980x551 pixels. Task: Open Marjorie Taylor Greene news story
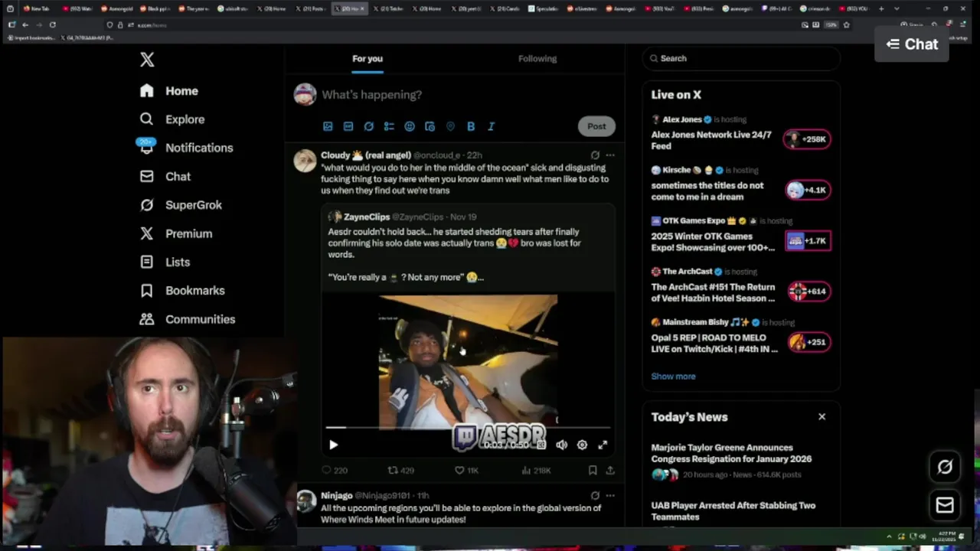[732, 453]
